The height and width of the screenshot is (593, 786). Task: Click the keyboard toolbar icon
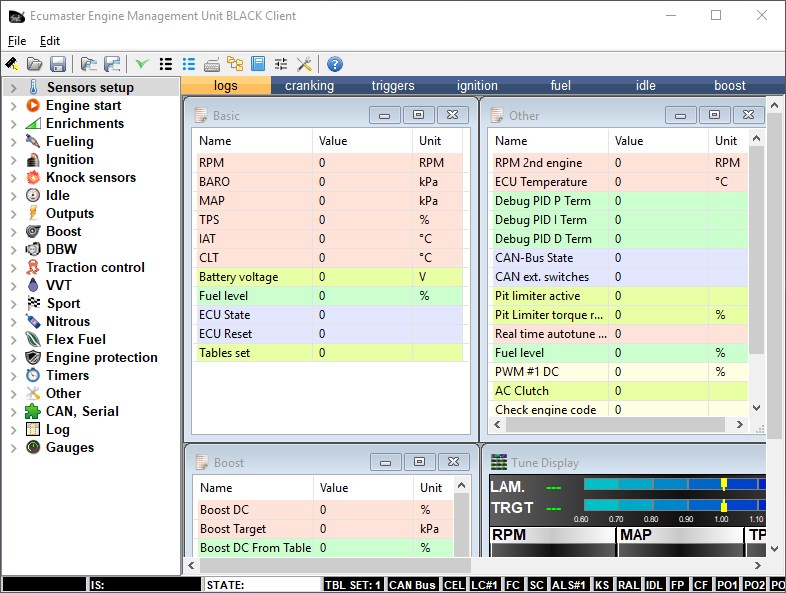212,65
